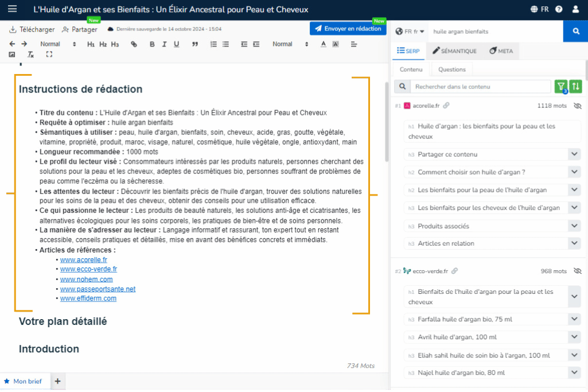588x392 pixels.
Task: Create a bulleted list
Action: click(226, 44)
